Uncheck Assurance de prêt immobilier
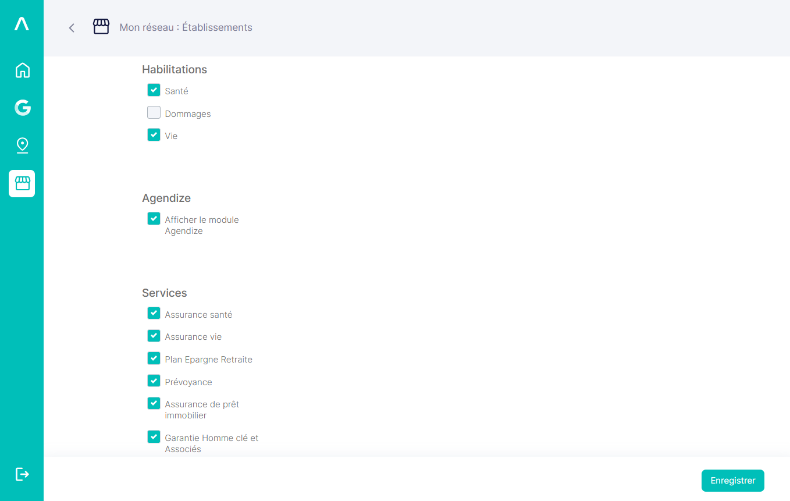Image resolution: width=790 pixels, height=501 pixels. click(154, 404)
